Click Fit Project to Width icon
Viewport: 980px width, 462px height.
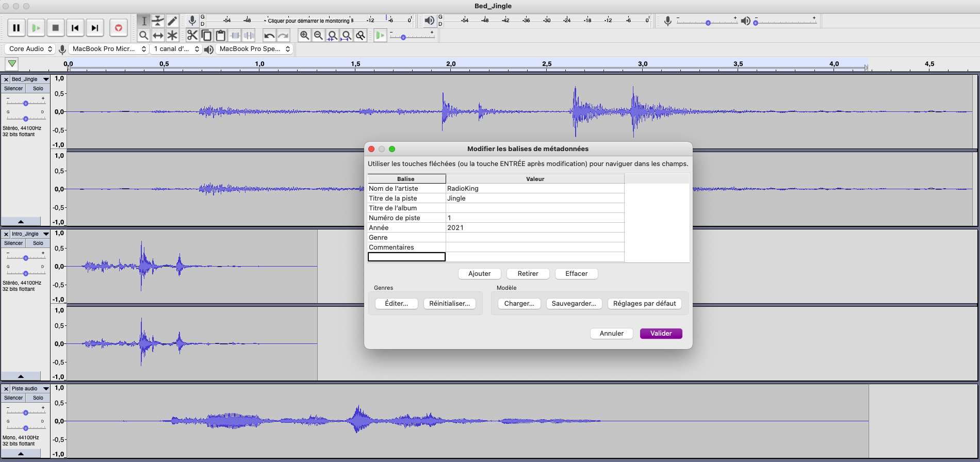pyautogui.click(x=347, y=35)
